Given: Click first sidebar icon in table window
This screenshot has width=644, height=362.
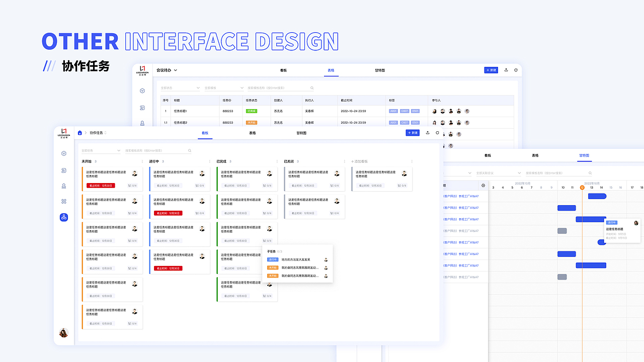Looking at the screenshot, I should pyautogui.click(x=142, y=91).
